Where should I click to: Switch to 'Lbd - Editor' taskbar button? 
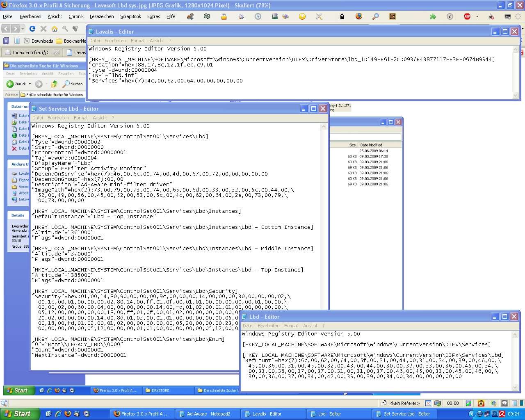pyautogui.click(x=339, y=414)
